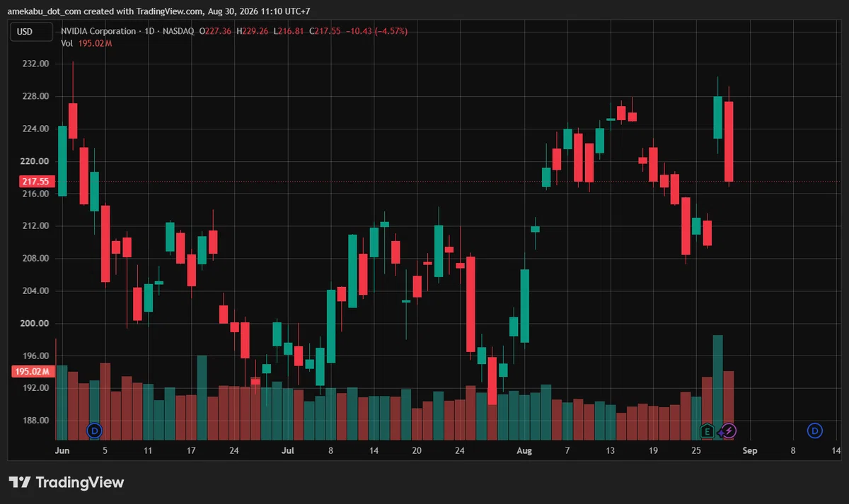This screenshot has width=849, height=504.
Task: Click the Jul label on time axis
Action: click(x=287, y=450)
